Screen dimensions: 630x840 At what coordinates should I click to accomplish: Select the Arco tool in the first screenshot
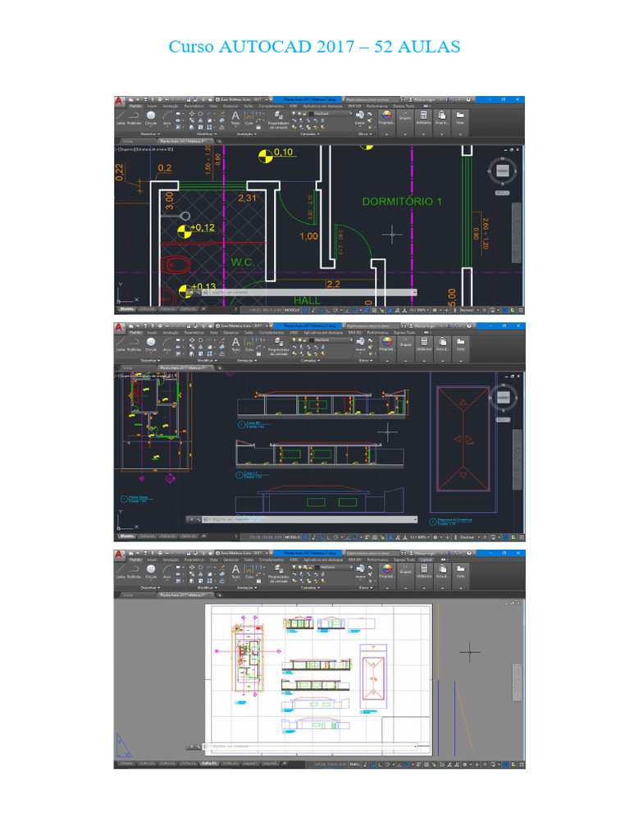167,118
